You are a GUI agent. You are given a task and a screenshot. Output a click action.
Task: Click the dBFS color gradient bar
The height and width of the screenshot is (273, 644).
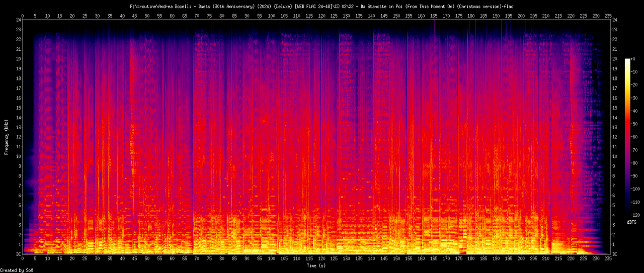[x=627, y=137]
